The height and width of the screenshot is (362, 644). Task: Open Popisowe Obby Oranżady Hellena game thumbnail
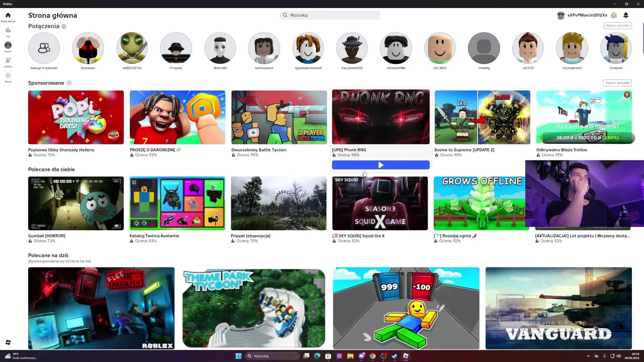click(x=76, y=117)
